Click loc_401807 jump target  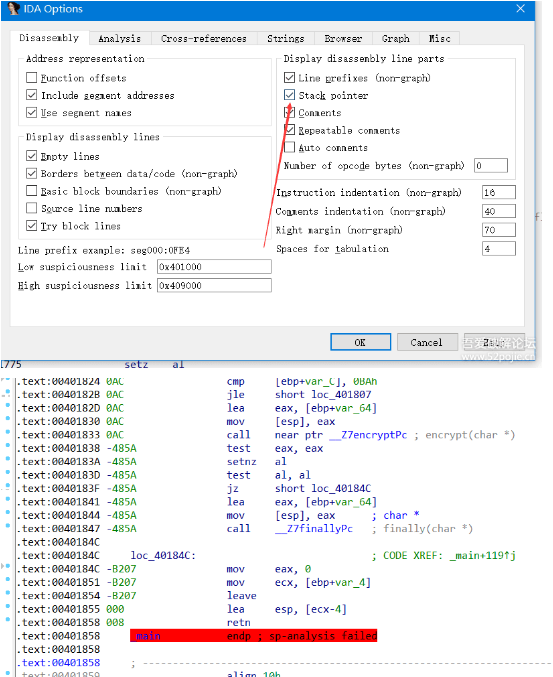coord(341,394)
